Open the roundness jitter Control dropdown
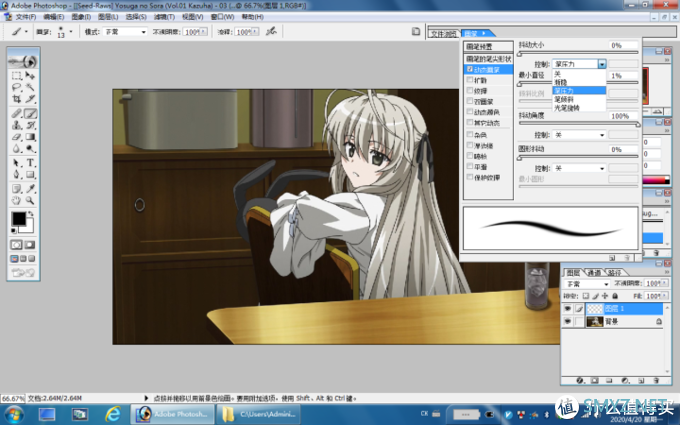This screenshot has height=425, width=680. [579, 168]
